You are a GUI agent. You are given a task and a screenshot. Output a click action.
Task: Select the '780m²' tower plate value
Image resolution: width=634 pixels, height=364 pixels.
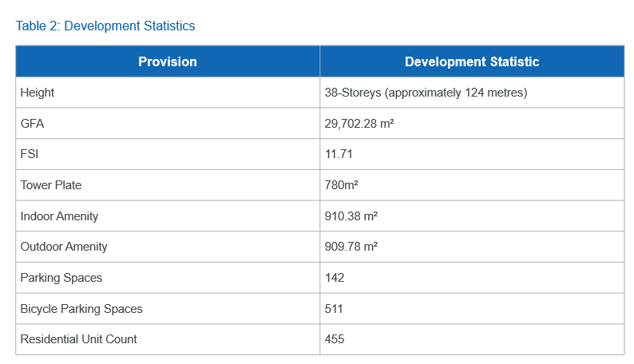coord(341,185)
